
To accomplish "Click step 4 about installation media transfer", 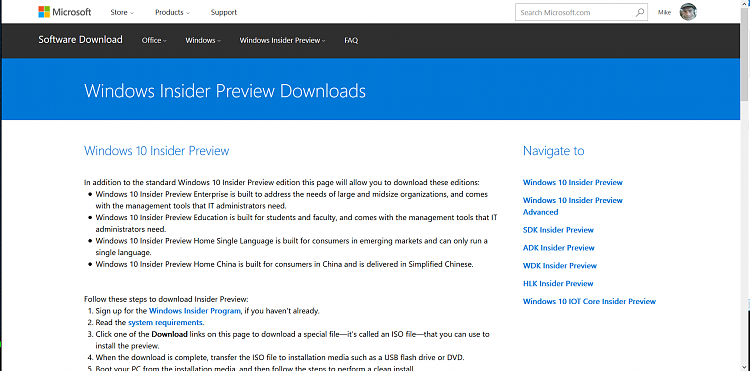I will (280, 357).
